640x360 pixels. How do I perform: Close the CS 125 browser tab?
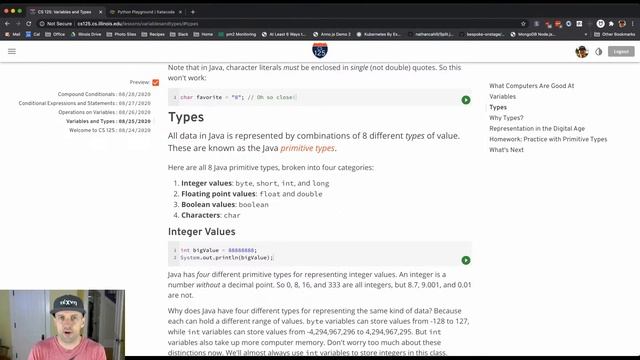click(100, 12)
